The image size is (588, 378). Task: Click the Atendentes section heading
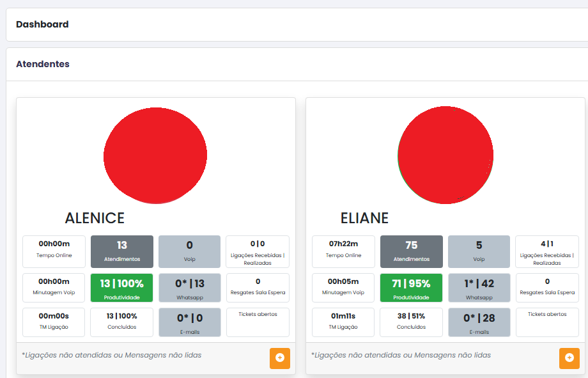coord(43,64)
